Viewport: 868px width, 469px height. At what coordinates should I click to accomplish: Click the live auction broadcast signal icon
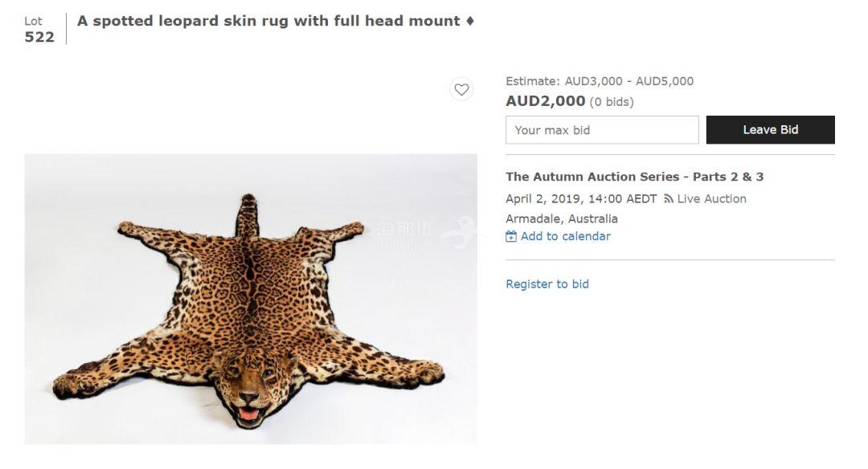click(x=668, y=199)
